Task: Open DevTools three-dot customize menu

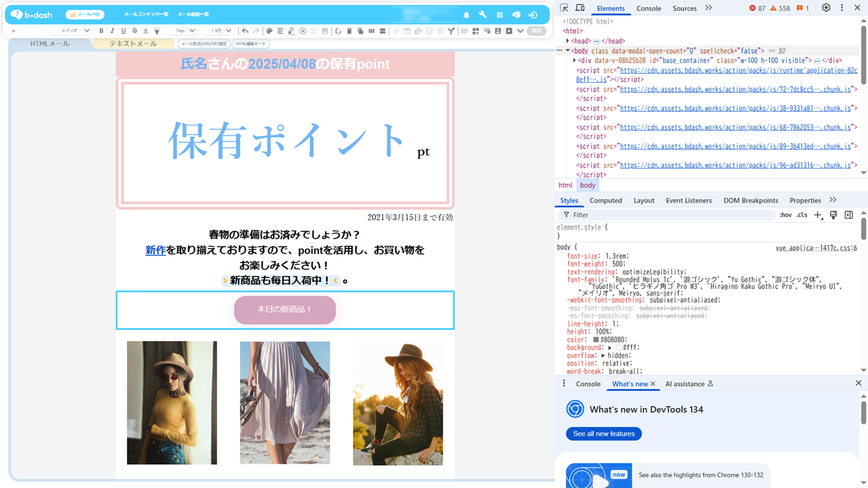Action: pos(842,7)
